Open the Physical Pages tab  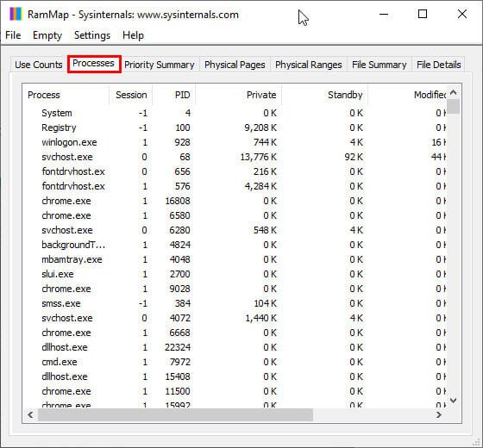[x=235, y=65]
